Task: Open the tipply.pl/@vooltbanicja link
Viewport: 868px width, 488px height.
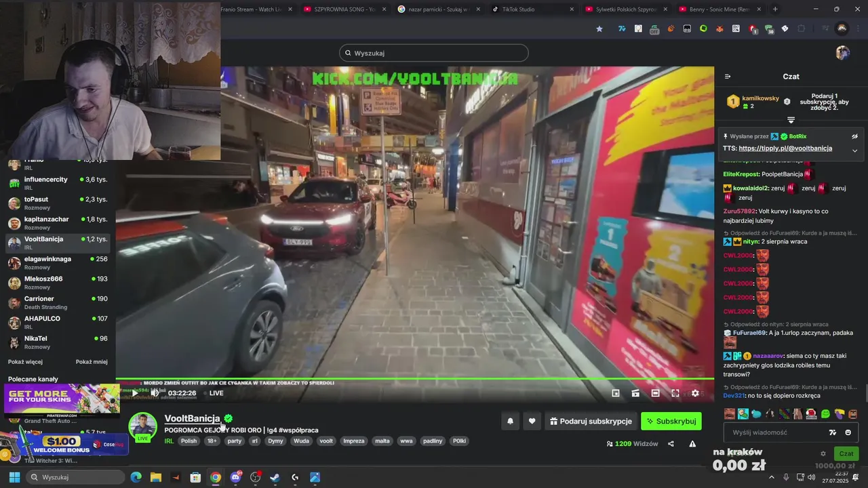Action: 785,148
